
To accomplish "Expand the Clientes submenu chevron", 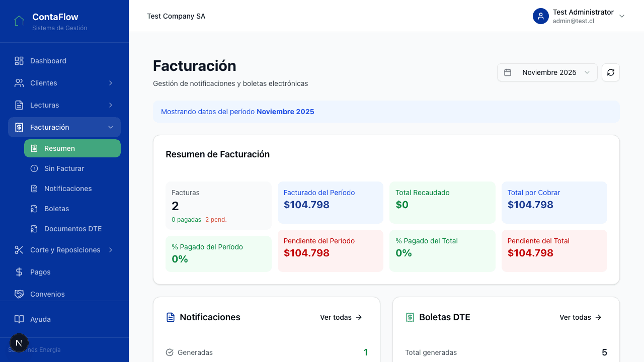I will coord(111,83).
